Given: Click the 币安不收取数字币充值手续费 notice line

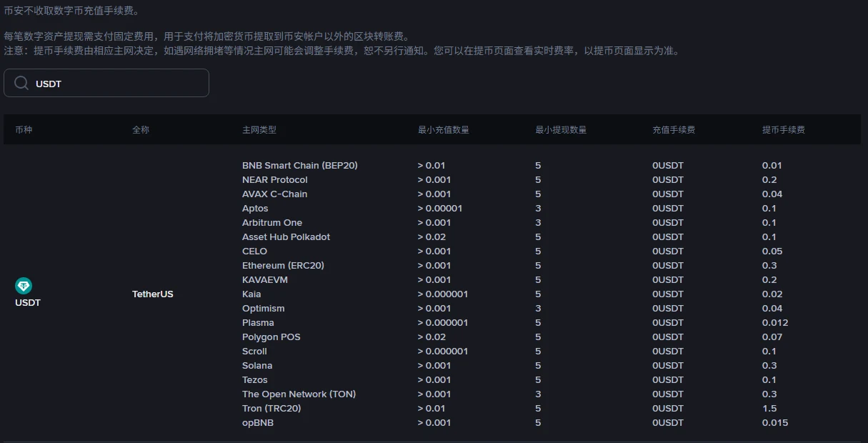Looking at the screenshot, I should tap(72, 11).
